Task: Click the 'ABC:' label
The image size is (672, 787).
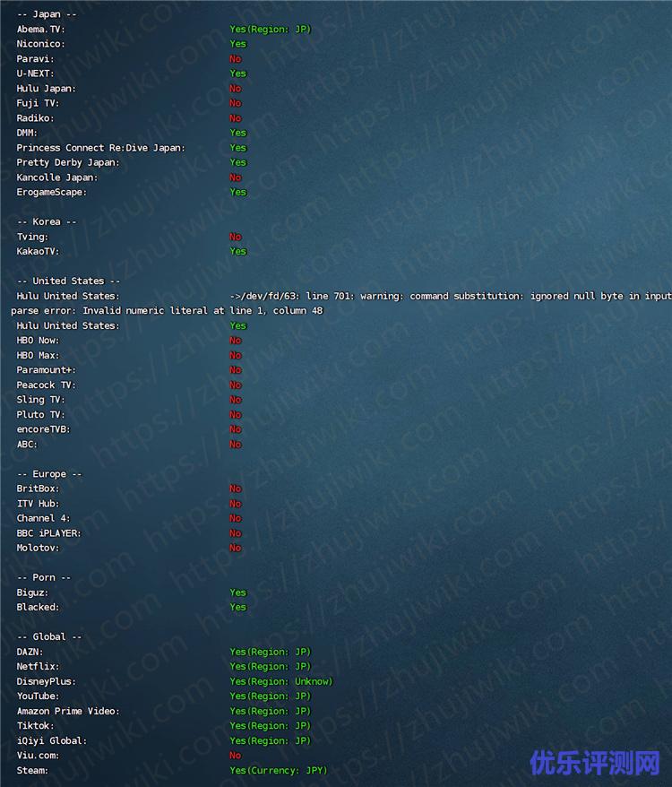Action: click(27, 444)
